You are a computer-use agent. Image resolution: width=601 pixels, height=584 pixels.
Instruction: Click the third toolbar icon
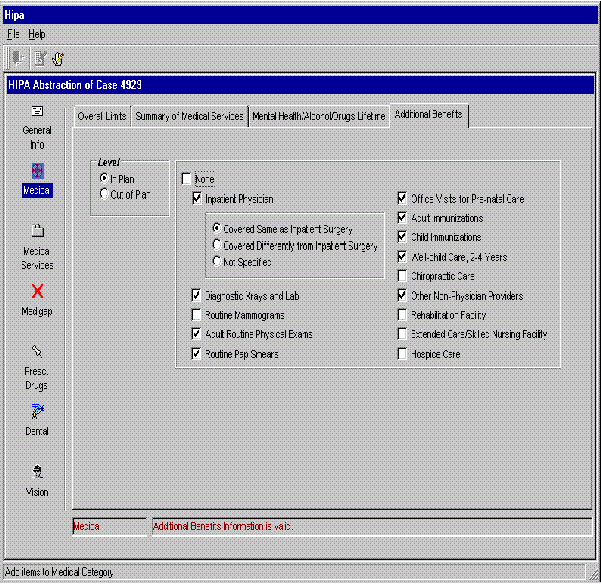(x=58, y=59)
